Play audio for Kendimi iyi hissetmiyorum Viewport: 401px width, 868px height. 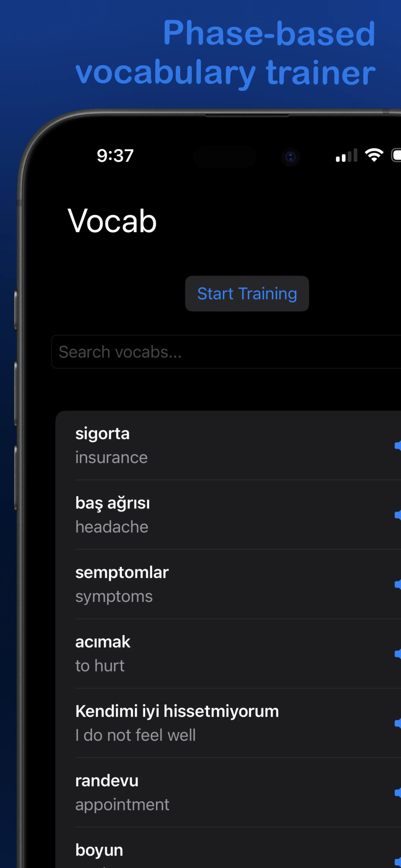398,723
